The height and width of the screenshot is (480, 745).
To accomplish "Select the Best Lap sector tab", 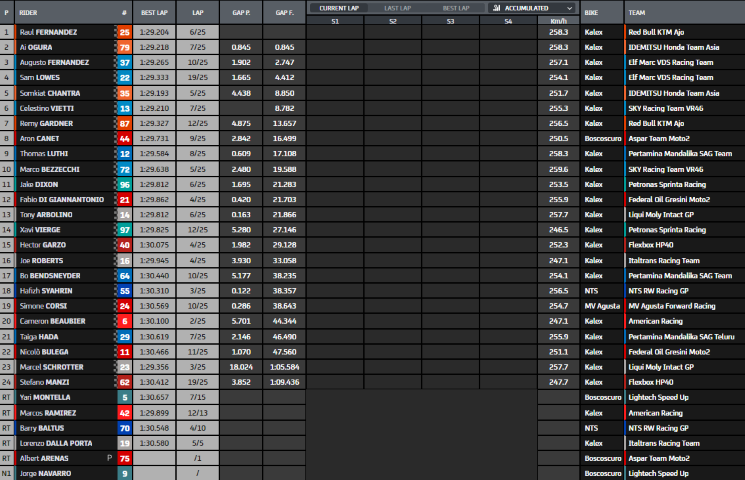I will 458,8.
